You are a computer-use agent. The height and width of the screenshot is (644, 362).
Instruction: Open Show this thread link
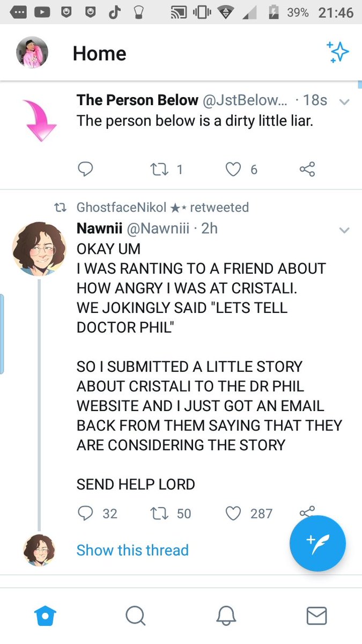132,550
